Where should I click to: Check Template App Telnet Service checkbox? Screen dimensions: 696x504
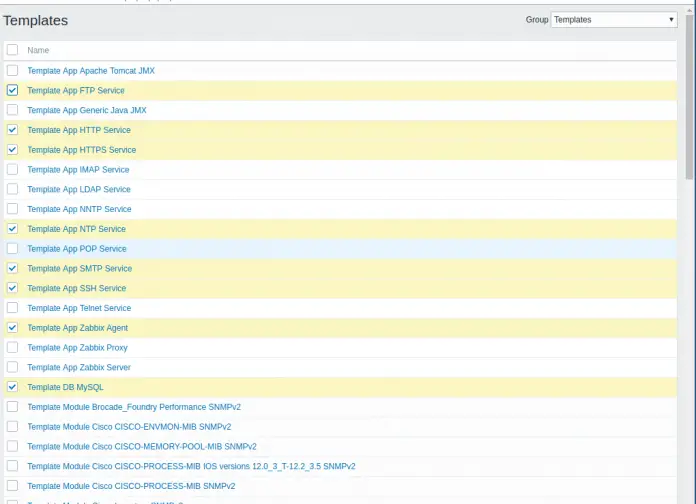[12, 308]
